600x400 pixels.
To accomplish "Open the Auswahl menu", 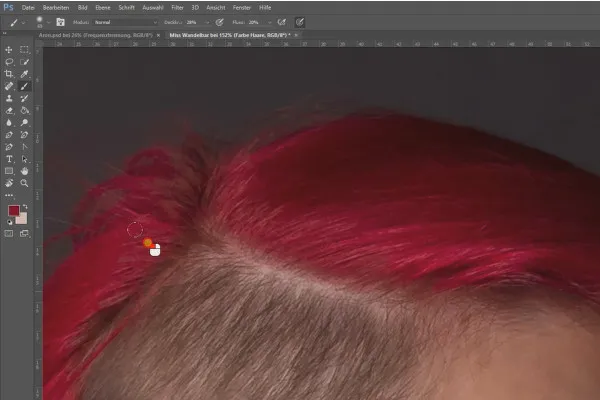I will click(153, 8).
